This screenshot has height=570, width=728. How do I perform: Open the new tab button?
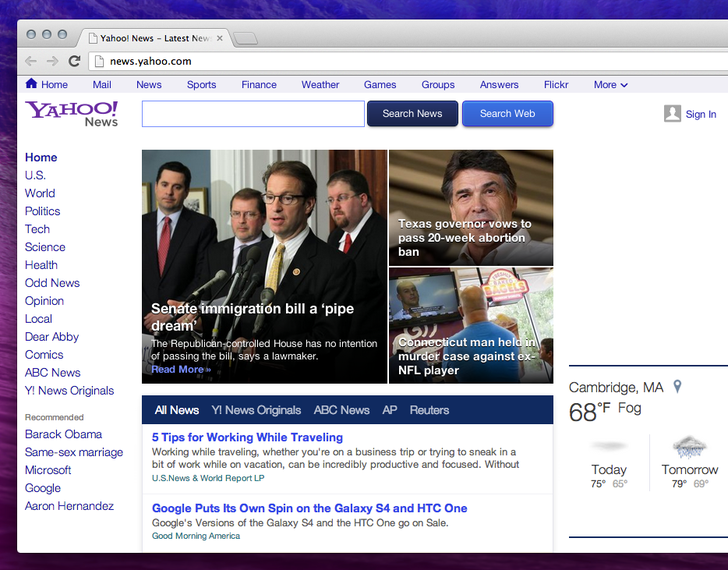click(246, 39)
